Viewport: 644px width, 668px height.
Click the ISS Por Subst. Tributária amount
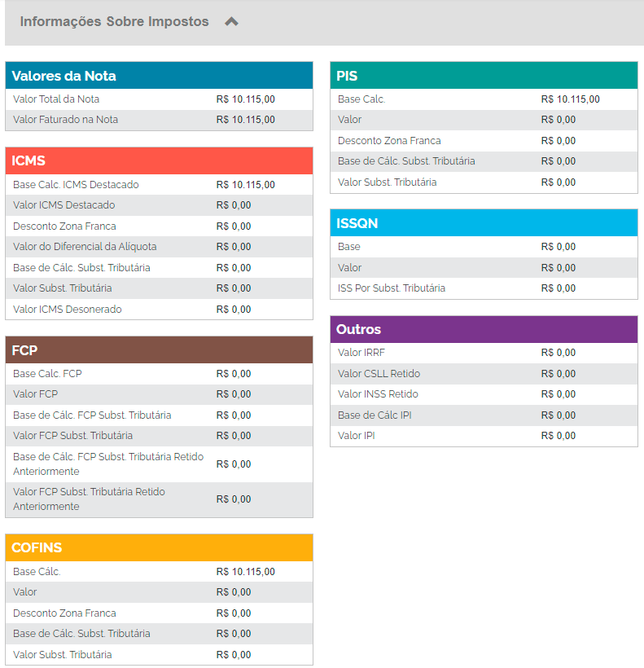[x=559, y=288]
